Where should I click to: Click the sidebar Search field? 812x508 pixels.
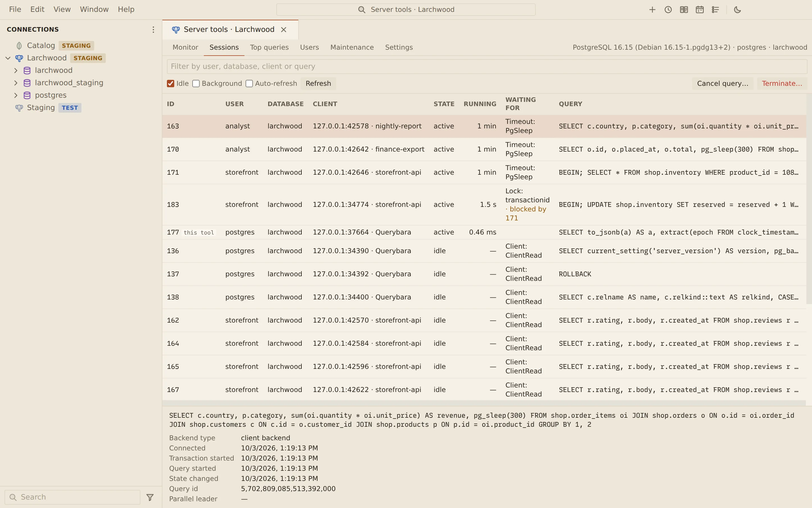click(72, 497)
